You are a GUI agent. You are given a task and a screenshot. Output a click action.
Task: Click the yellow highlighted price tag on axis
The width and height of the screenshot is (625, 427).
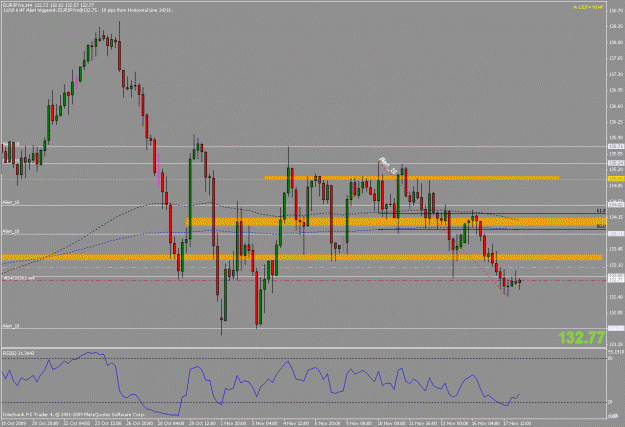[x=616, y=179]
